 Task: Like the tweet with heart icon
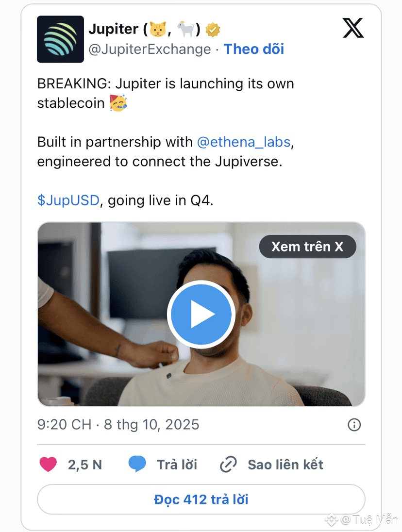[x=48, y=465]
